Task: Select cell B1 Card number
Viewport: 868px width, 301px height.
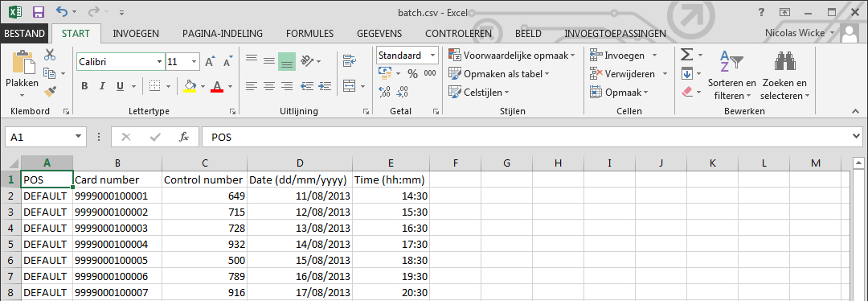Action: pyautogui.click(x=117, y=179)
